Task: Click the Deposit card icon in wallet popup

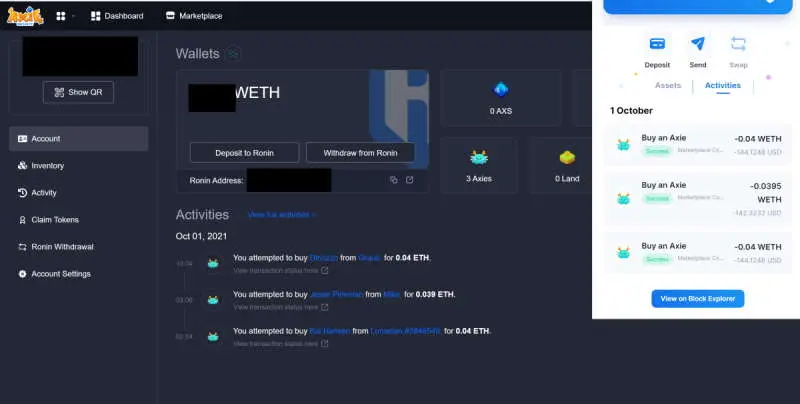Action: click(x=657, y=44)
